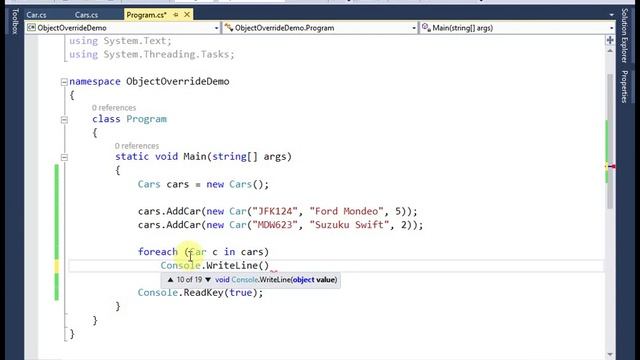Click 0 references above class Program

pyautogui.click(x=114, y=108)
